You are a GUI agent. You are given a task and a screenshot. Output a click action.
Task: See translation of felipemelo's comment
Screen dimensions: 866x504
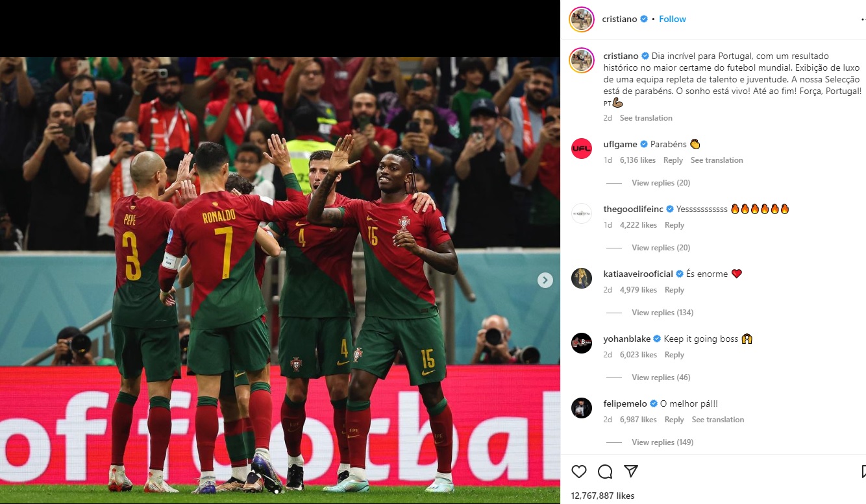coord(718,420)
